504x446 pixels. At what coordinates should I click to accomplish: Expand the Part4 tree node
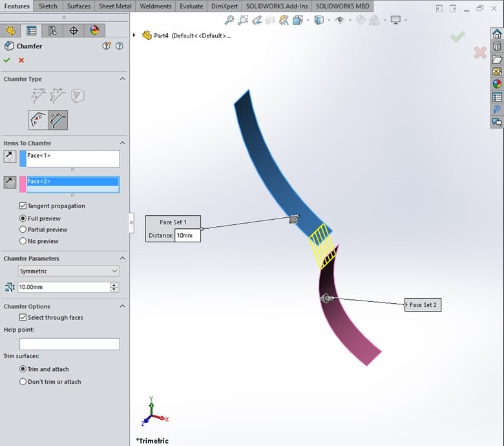click(x=134, y=35)
